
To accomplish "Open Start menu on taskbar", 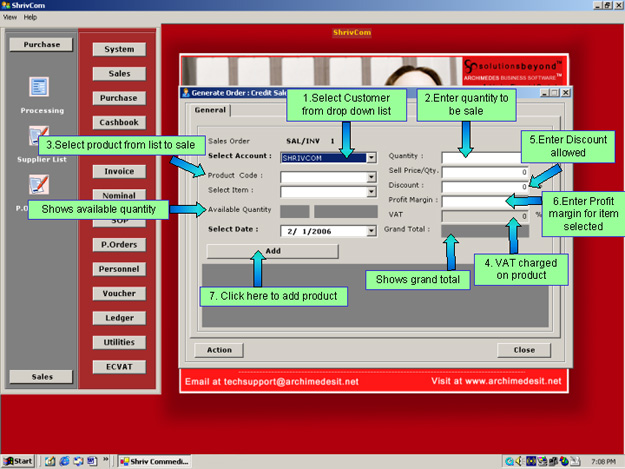I will 19,461.
